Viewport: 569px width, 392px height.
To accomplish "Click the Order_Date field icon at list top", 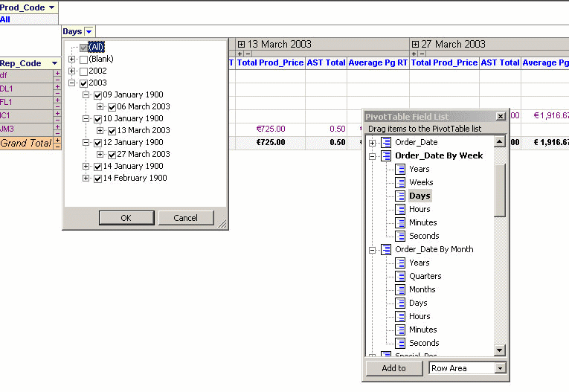I will (385, 142).
